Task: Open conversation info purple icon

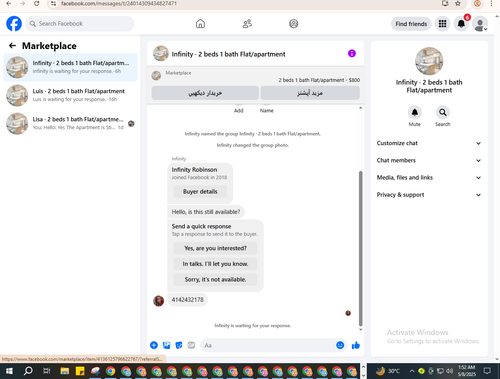Action: [x=352, y=53]
